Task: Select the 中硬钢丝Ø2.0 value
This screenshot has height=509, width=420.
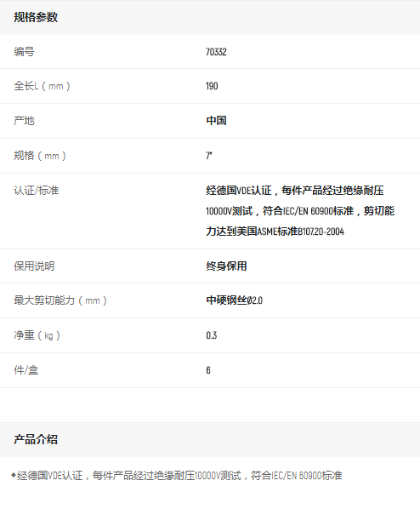Action: [x=234, y=300]
